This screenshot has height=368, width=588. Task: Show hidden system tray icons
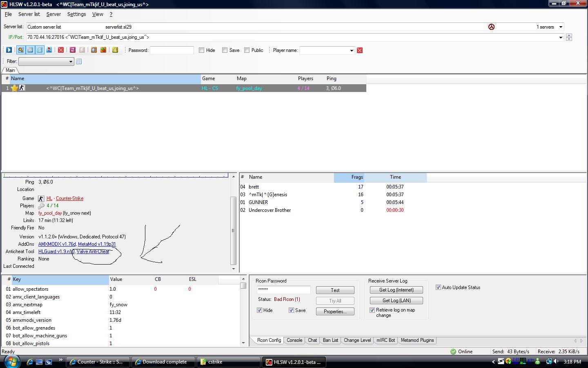pyautogui.click(x=493, y=362)
